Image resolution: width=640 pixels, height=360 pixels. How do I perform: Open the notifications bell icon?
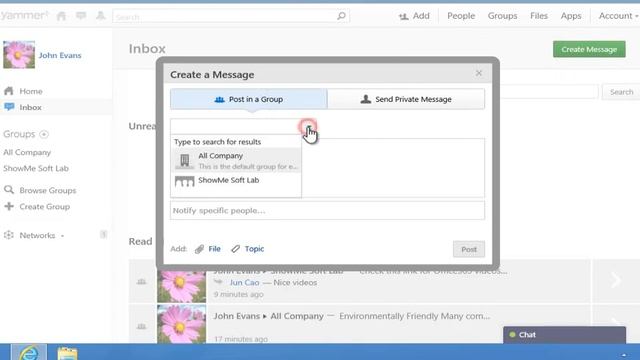(100, 16)
